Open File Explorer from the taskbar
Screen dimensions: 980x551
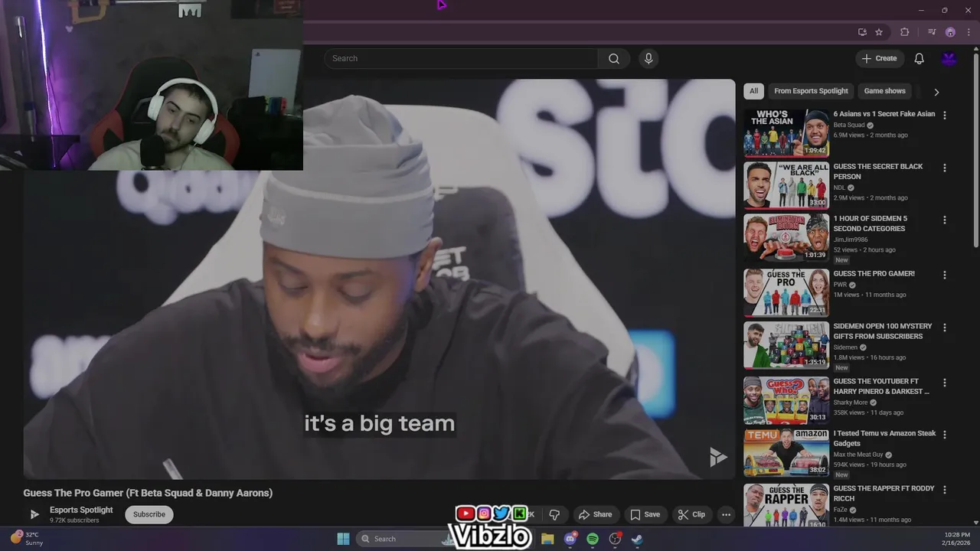[547, 539]
